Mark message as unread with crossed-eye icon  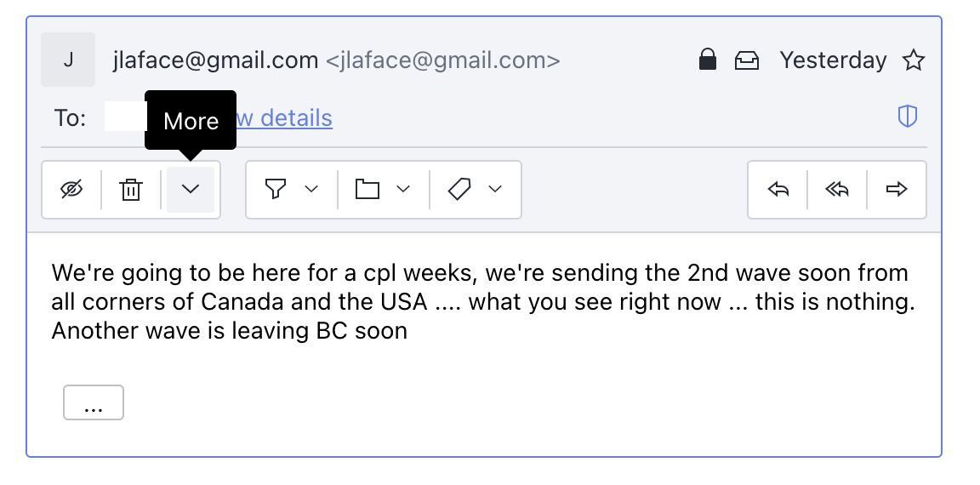tap(71, 190)
